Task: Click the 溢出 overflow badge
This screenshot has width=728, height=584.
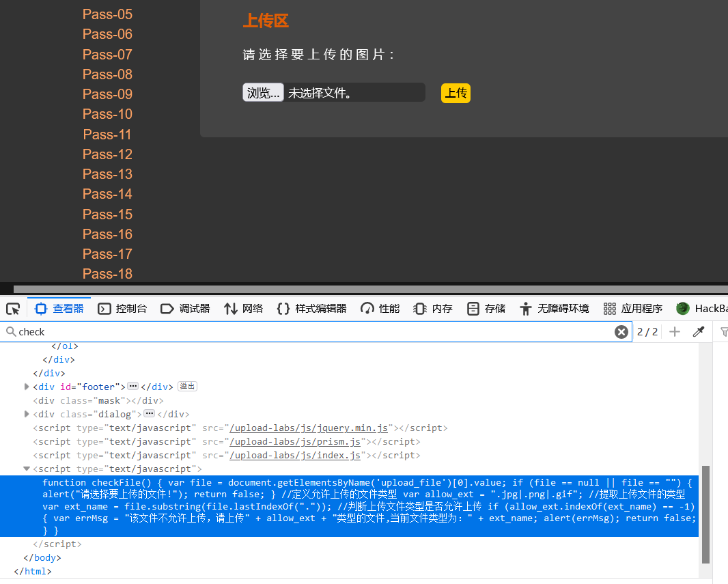Action: click(x=188, y=386)
